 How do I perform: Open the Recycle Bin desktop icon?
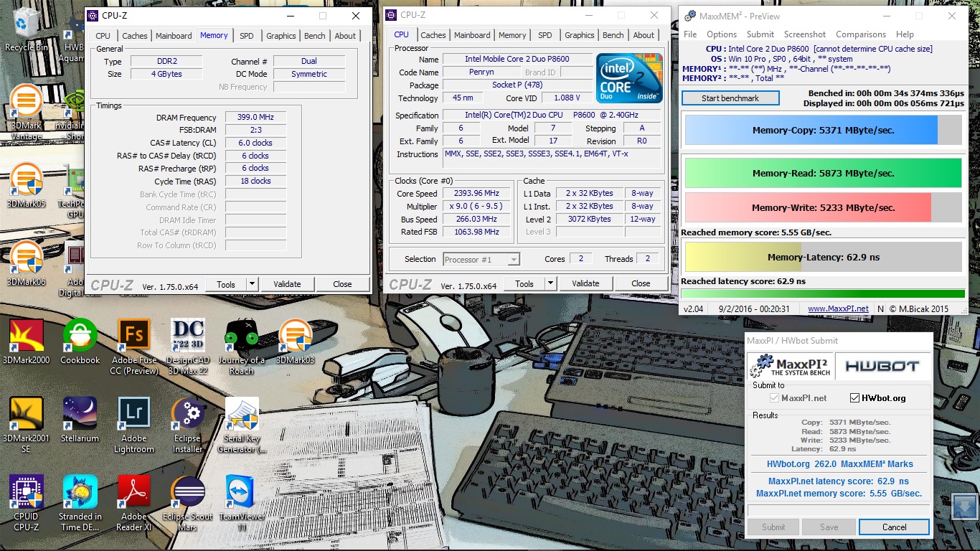[x=27, y=29]
